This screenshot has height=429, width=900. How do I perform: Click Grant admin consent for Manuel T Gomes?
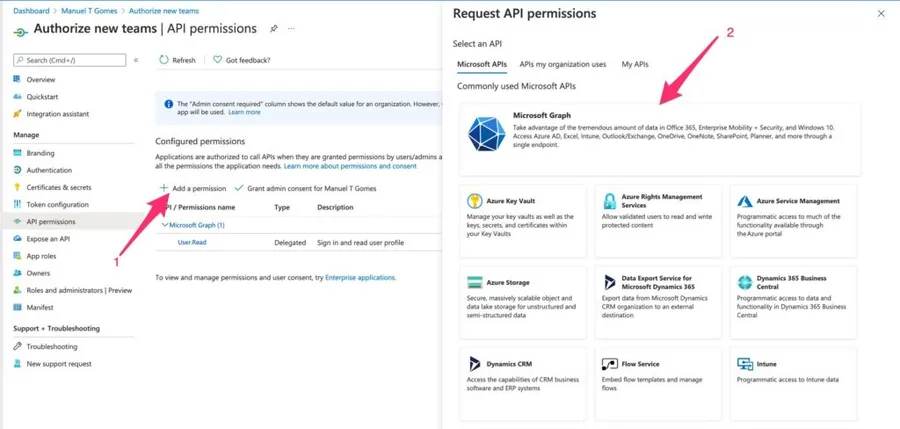pos(305,188)
